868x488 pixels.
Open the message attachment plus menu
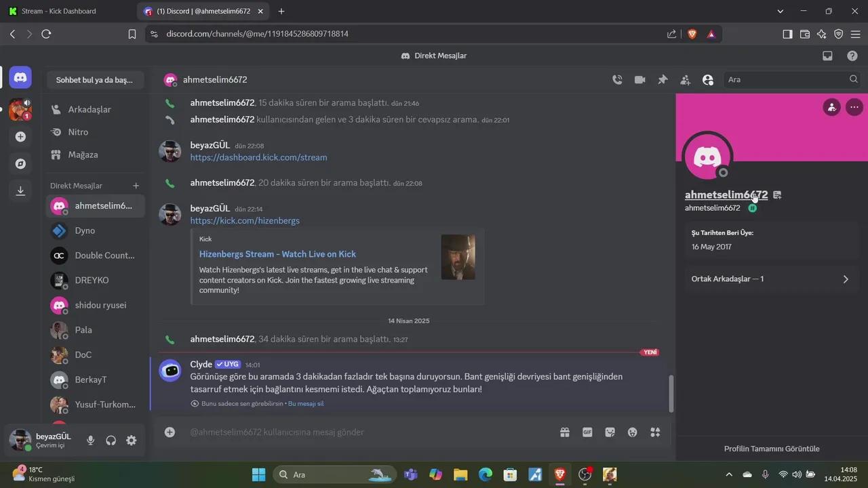[170, 432]
